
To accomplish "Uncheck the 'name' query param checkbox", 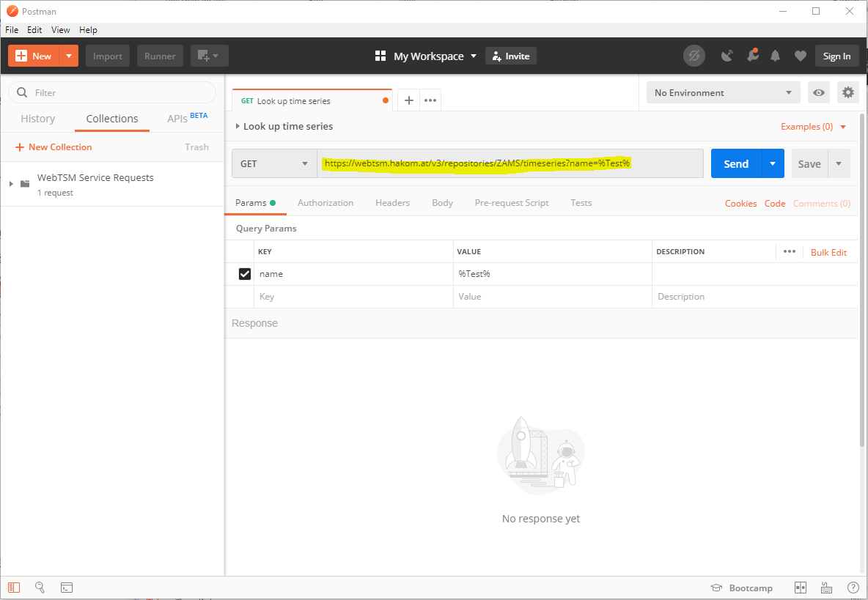I will 245,274.
